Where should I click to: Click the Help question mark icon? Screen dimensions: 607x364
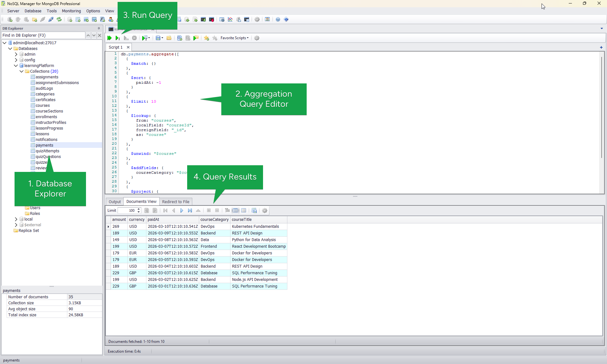tap(278, 20)
